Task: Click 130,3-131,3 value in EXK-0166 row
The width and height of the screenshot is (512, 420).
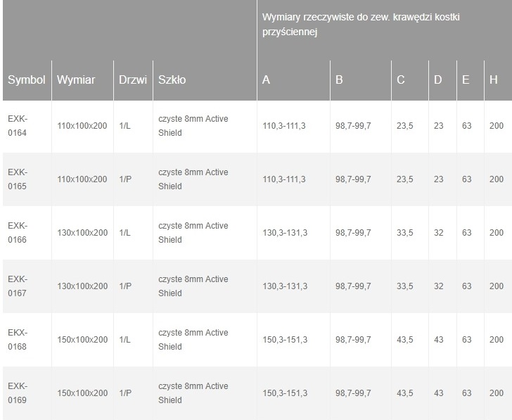Action: point(284,233)
